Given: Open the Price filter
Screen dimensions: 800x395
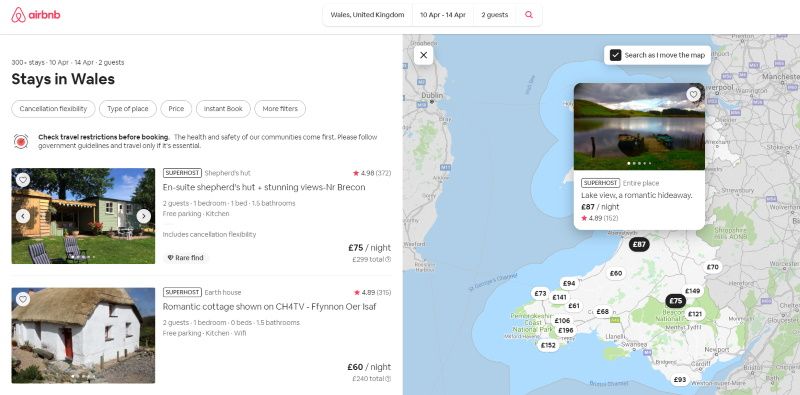Looking at the screenshot, I should [x=176, y=109].
